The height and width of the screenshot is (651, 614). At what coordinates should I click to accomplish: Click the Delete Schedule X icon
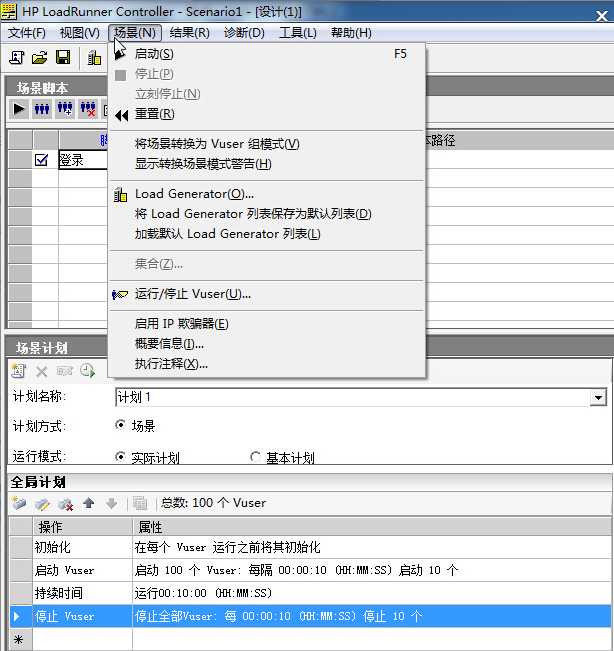(42, 371)
